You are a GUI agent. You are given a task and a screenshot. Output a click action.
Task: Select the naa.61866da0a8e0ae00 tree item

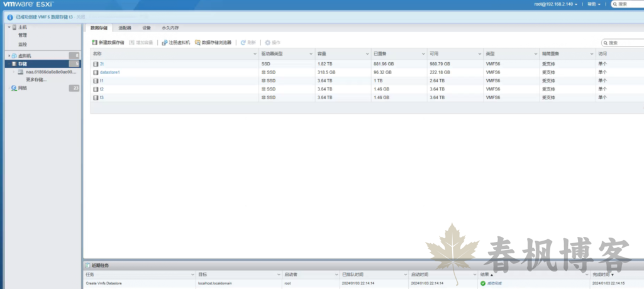click(51, 72)
